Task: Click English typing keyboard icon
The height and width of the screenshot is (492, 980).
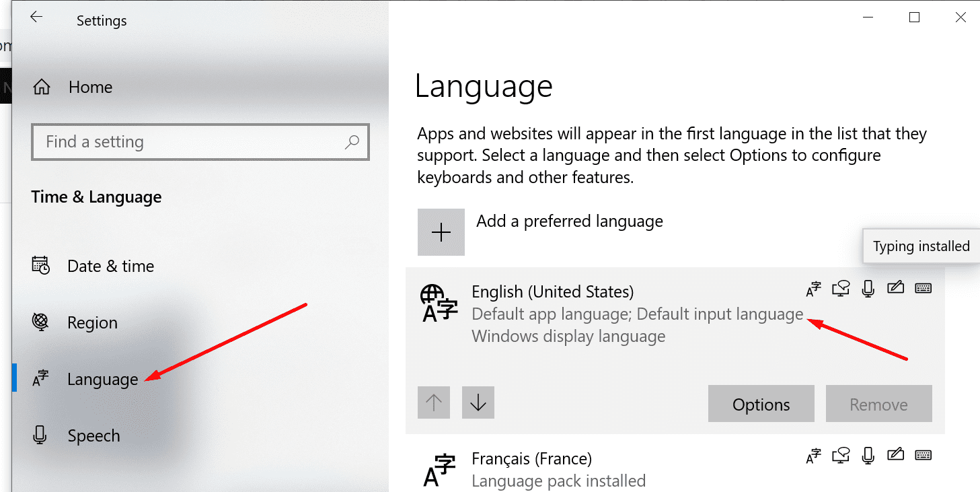Action: [924, 288]
